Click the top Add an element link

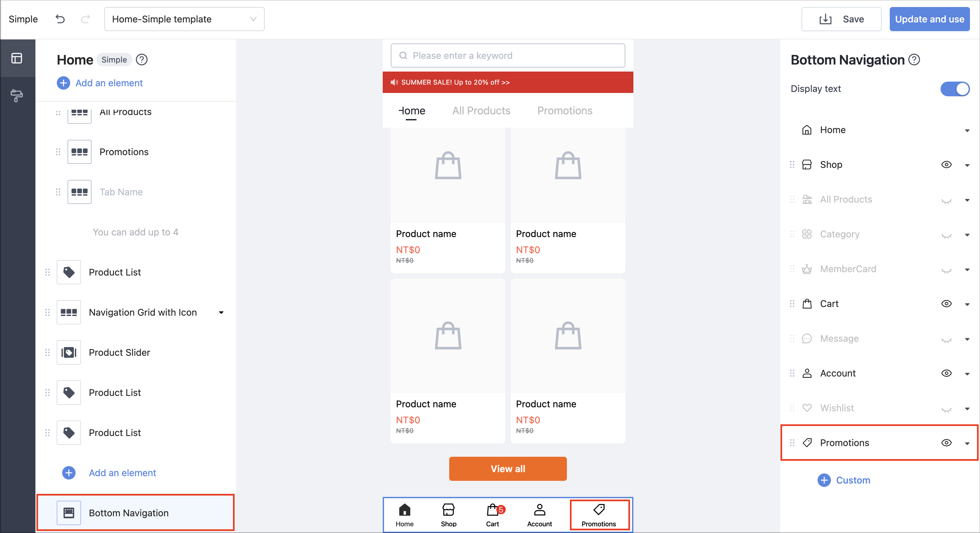100,83
